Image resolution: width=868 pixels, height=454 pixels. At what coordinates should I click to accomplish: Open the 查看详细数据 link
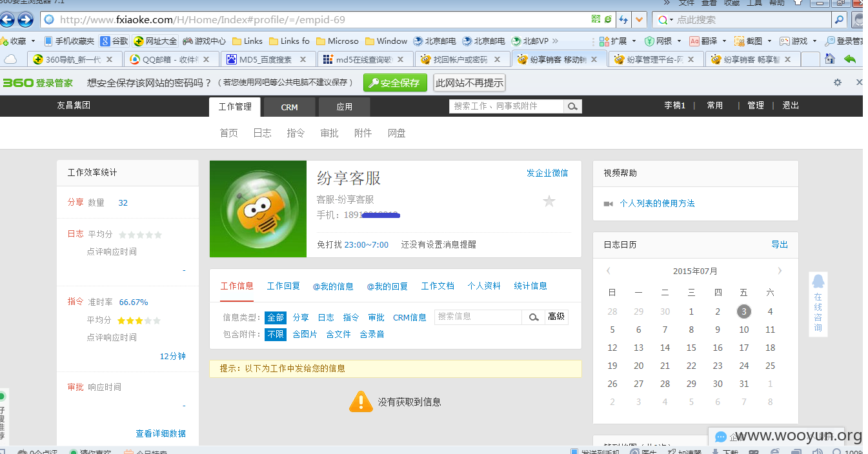pos(161,433)
